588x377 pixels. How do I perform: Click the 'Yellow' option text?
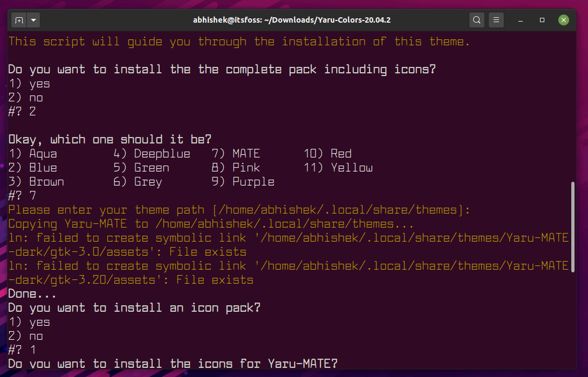pos(351,167)
